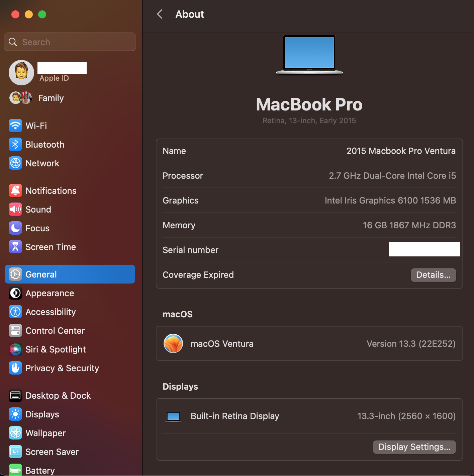Open Focus moon icon
The height and width of the screenshot is (476, 474).
[x=15, y=228]
